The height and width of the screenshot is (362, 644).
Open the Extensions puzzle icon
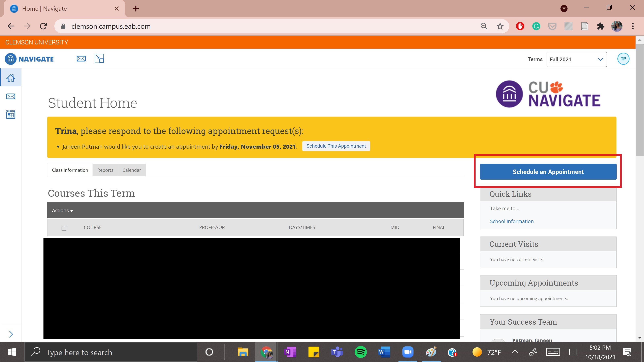point(600,26)
